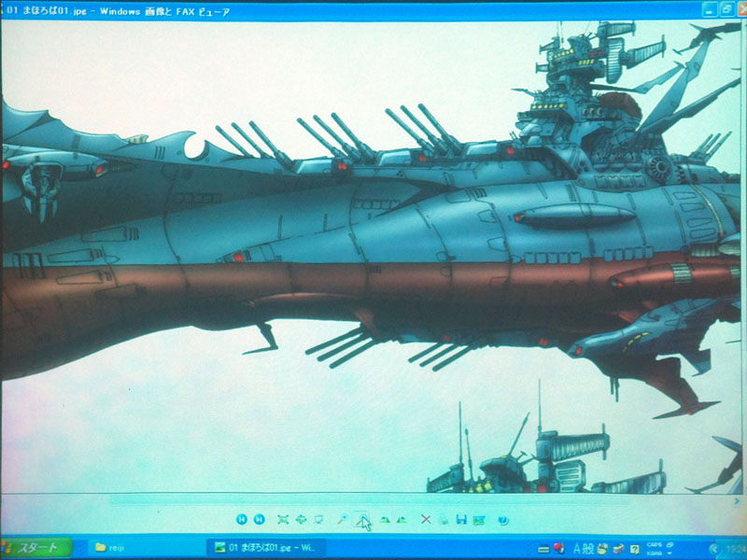Click the Zoom Out magnifier
Image resolution: width=747 pixels, height=560 pixels.
(360, 519)
